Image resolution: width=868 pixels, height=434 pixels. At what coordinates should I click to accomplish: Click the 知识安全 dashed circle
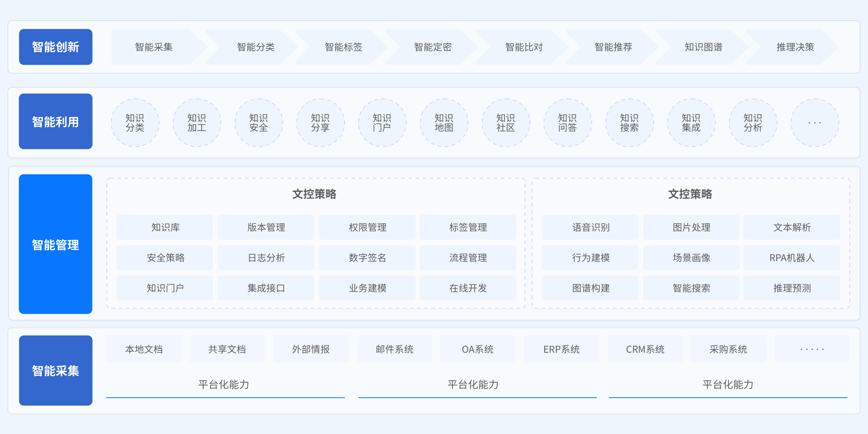(x=258, y=123)
